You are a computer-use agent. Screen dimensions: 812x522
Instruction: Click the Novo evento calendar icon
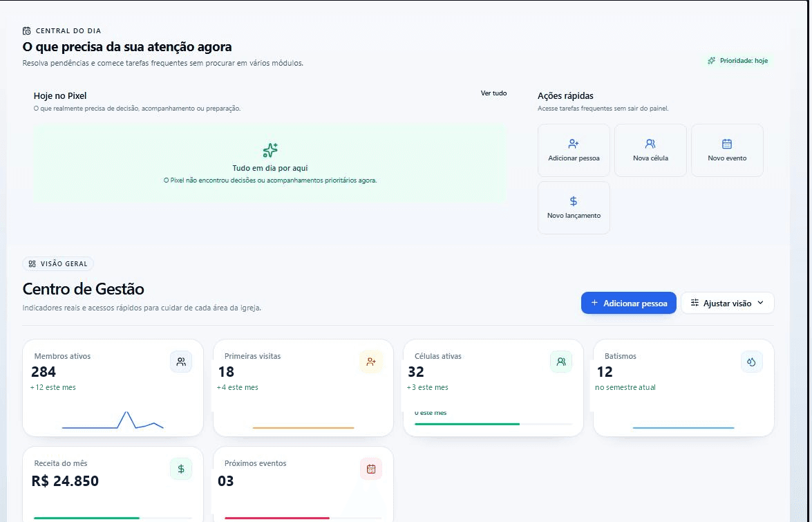[727, 143]
